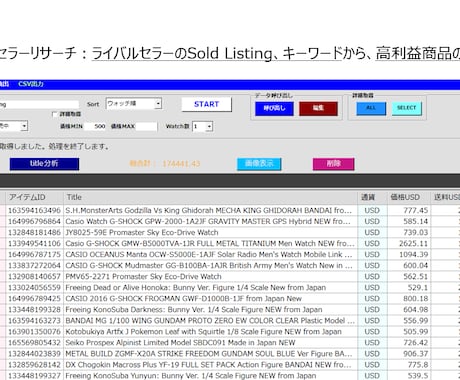Image resolution: width=460 pixels, height=380 pixels.
Task: Select PMV65-2271 Promaster Sky title cell
Action: click(210, 276)
